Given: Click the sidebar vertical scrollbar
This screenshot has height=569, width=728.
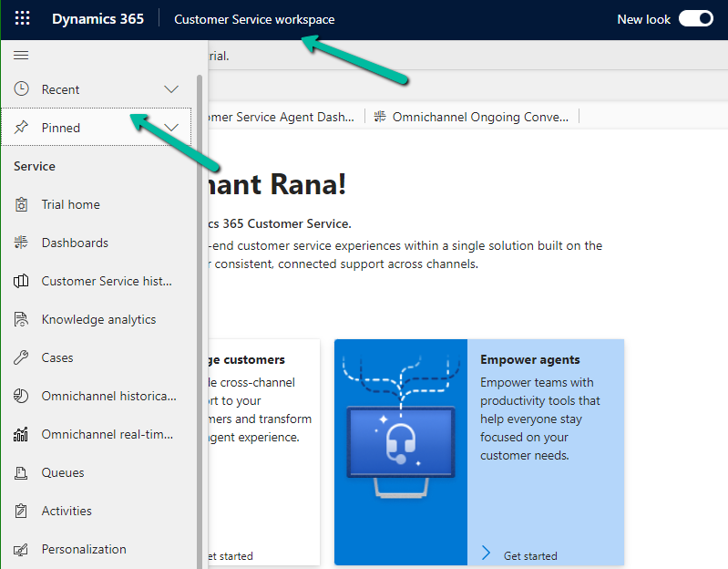Looking at the screenshot, I should [200, 320].
